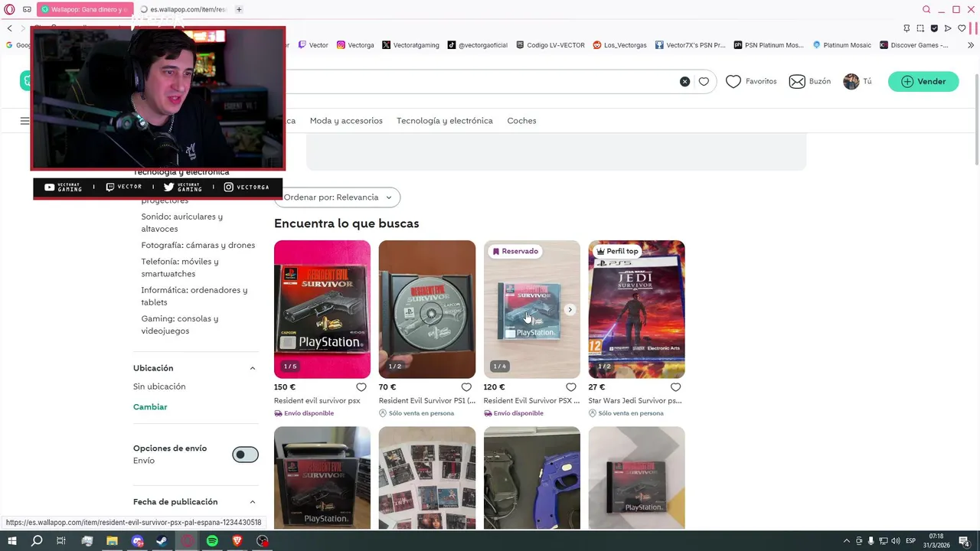Favorite the 150 € Resident evil listing
980x551 pixels.
pyautogui.click(x=361, y=387)
